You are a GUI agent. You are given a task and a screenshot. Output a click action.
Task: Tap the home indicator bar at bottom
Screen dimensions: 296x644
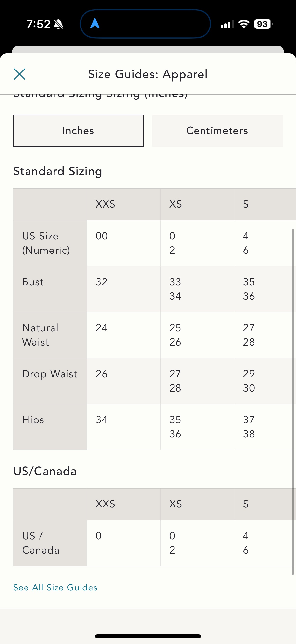(148, 636)
